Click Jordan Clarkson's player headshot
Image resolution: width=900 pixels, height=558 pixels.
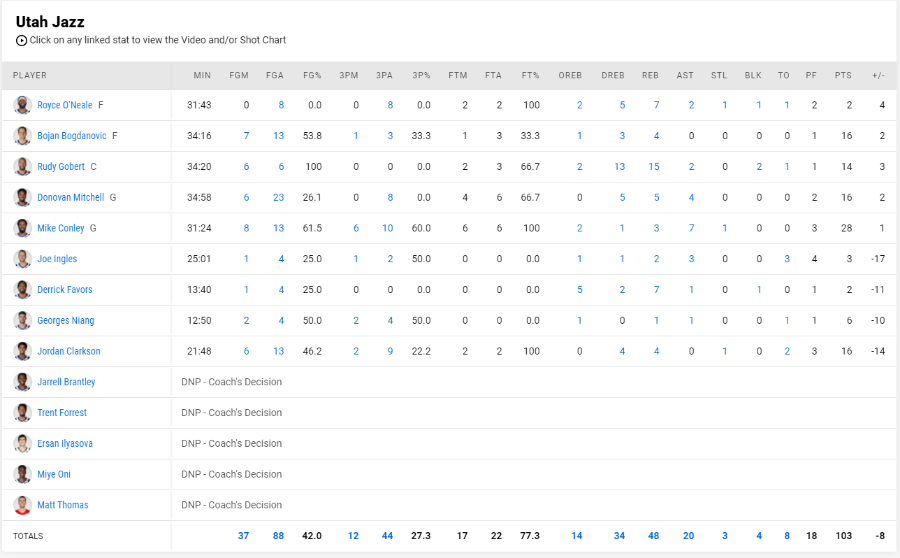(x=22, y=351)
